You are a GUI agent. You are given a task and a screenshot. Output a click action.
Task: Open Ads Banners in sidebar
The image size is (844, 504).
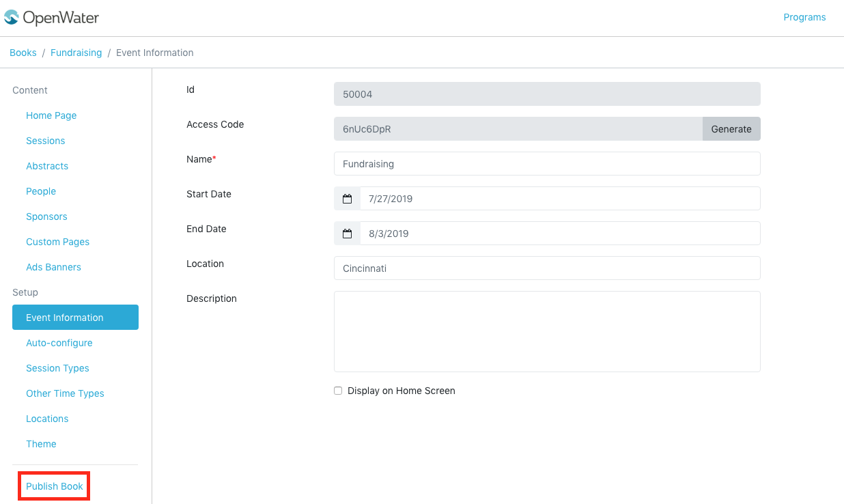53,267
